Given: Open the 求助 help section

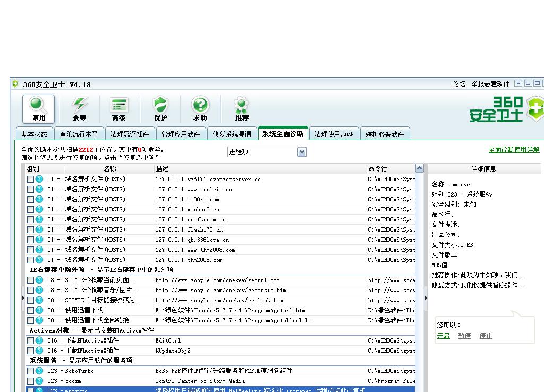Looking at the screenshot, I should [200, 109].
